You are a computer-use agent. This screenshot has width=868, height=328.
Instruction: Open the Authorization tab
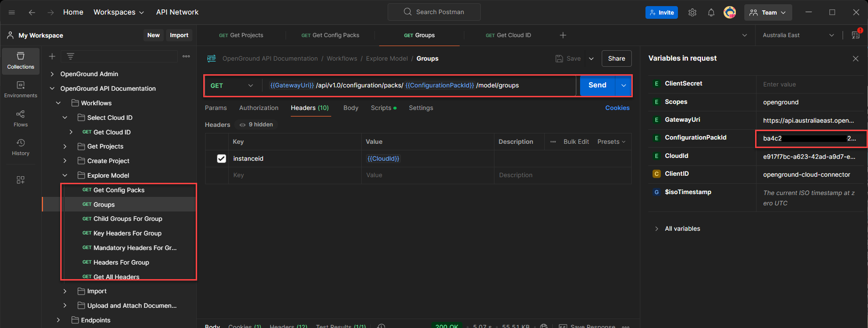[x=259, y=108]
